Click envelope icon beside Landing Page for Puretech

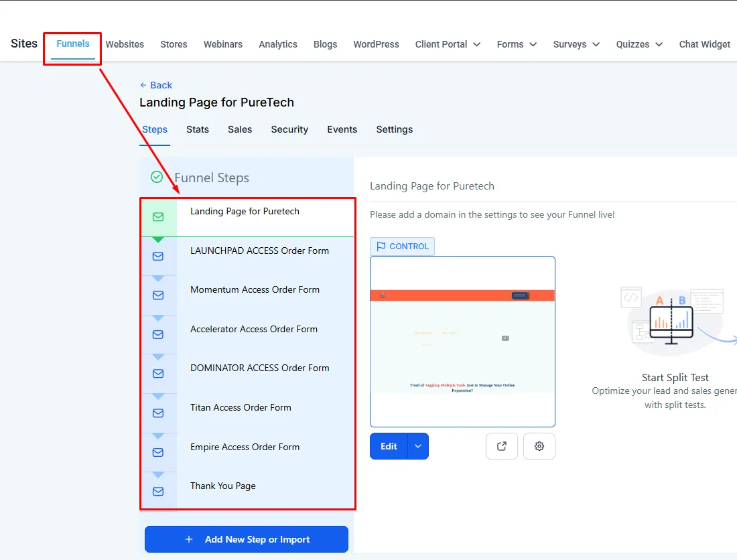[x=158, y=217]
